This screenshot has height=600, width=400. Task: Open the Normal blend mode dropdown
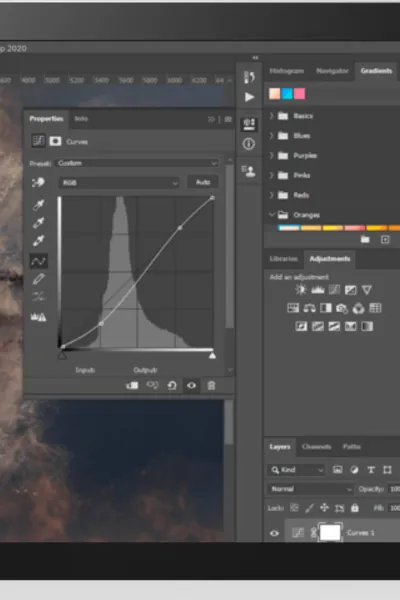(310, 489)
